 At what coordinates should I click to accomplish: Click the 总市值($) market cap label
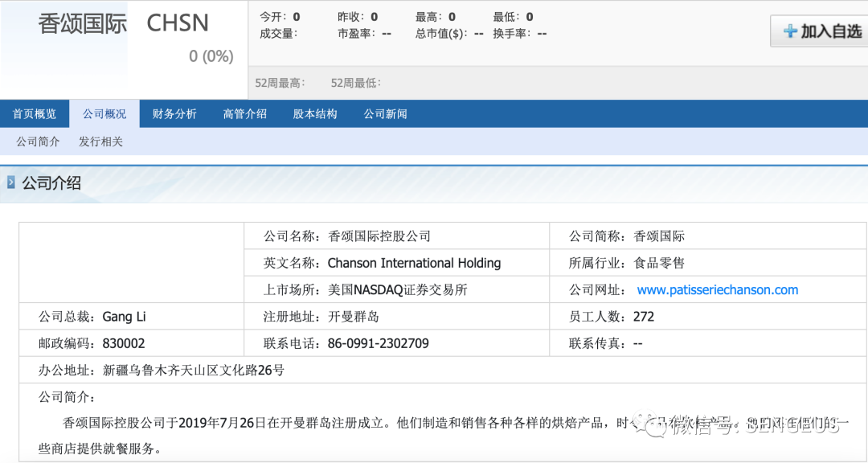coord(442,34)
